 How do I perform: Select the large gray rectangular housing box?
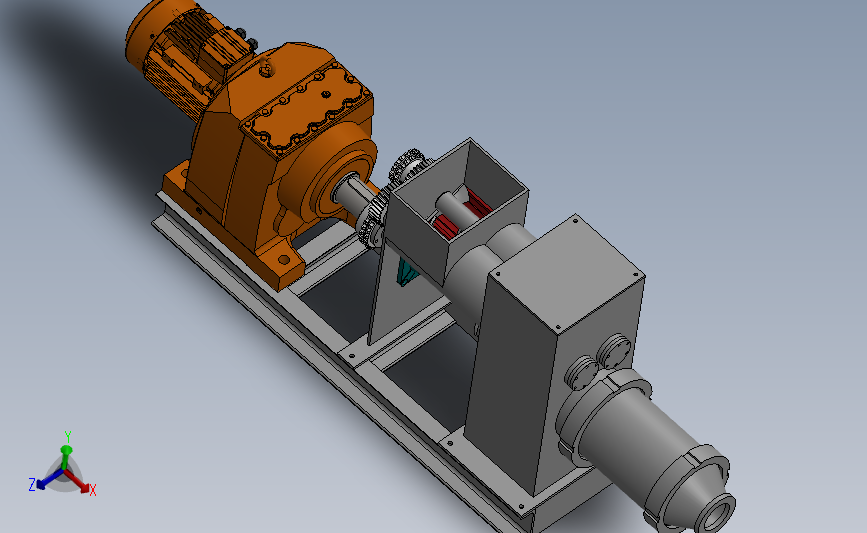coord(553,354)
